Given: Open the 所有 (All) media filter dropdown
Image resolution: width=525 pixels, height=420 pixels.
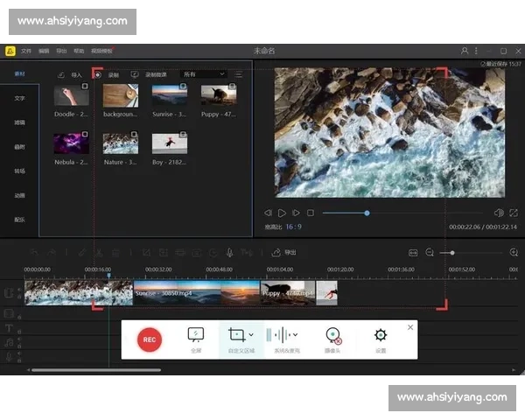Looking at the screenshot, I should (x=203, y=74).
